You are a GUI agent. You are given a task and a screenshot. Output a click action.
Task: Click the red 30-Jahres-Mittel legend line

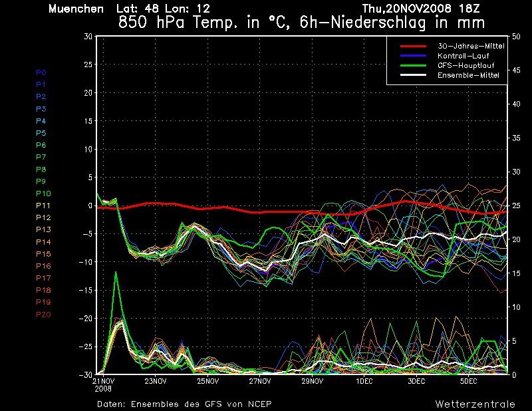pyautogui.click(x=413, y=46)
